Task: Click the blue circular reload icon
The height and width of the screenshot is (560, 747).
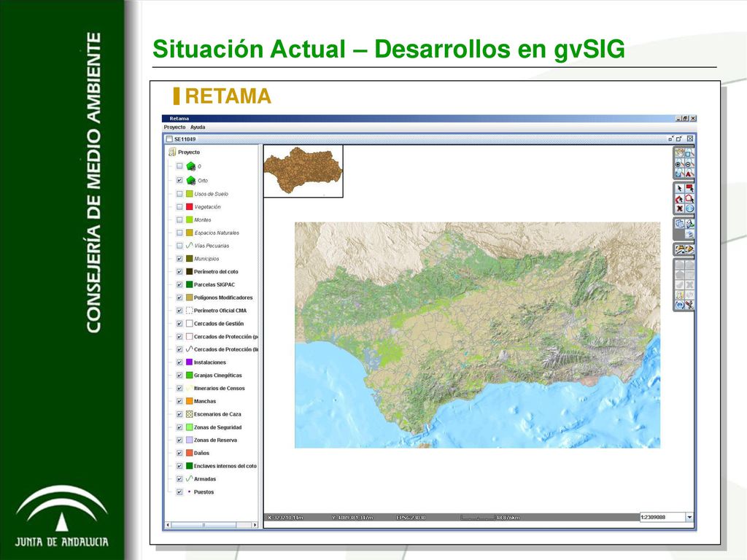Action: 679,306
